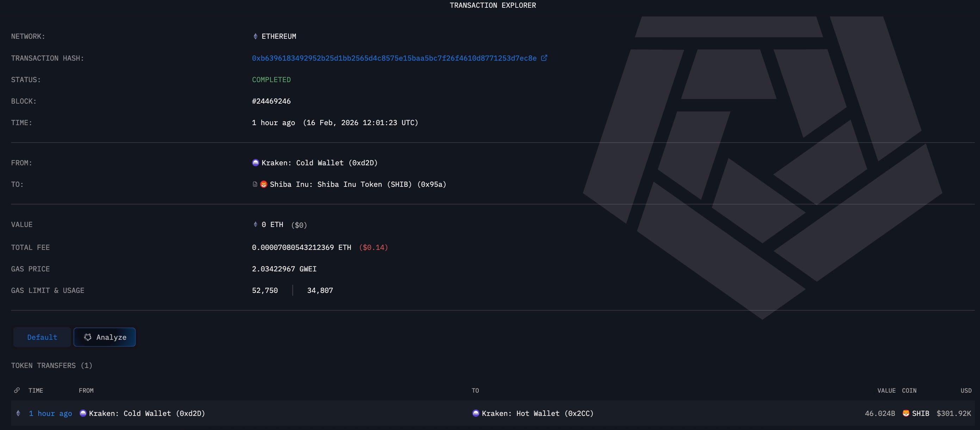
Task: Click '1 hour ago' link in transfer row
Action: [50, 413]
